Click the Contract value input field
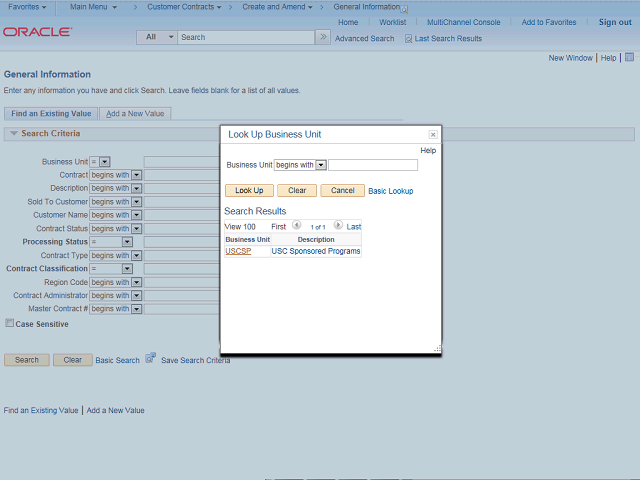Viewport: 640px width, 480px height. [x=182, y=175]
